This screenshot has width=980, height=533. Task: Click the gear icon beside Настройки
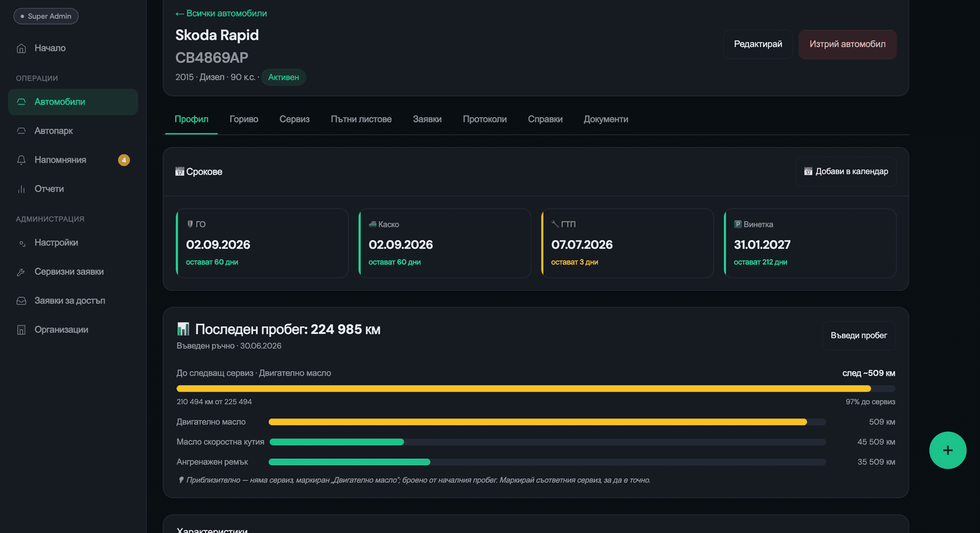(x=21, y=243)
